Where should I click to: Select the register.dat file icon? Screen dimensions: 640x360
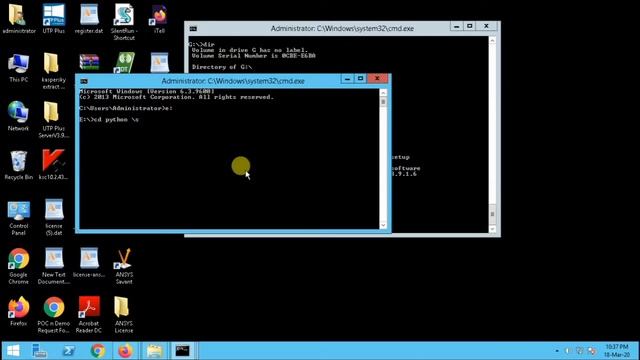[x=89, y=19]
